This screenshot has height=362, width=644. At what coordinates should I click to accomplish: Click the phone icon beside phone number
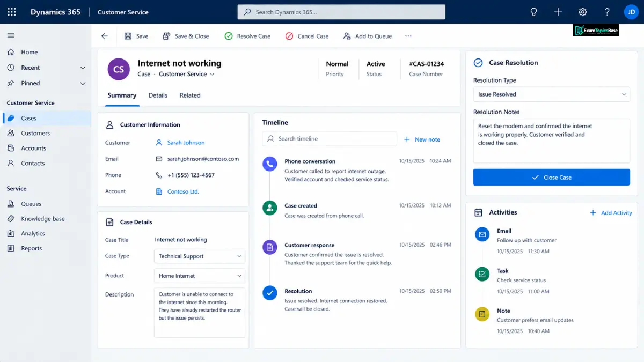pyautogui.click(x=159, y=175)
